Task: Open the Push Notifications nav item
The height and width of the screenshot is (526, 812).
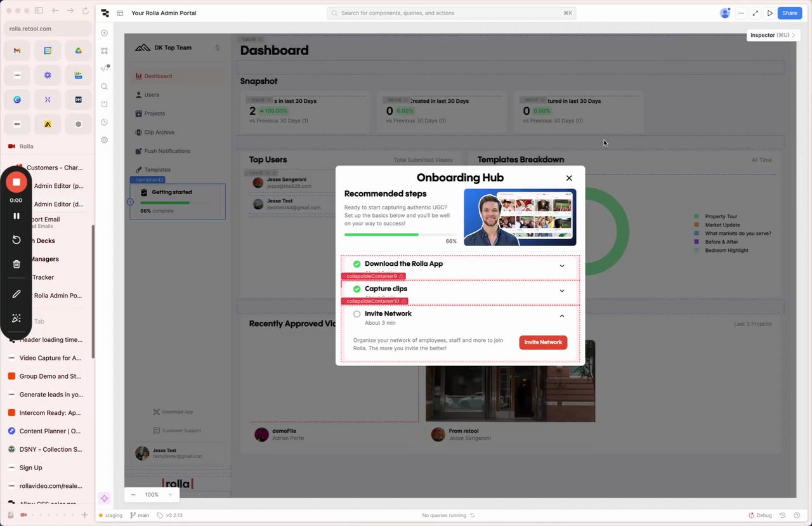Action: [179, 151]
